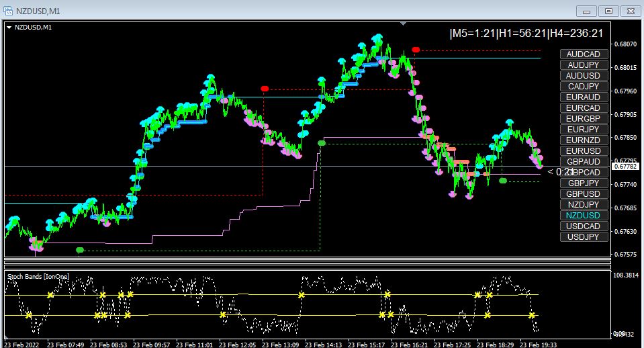
Task: Close the NZDUSD,M1 chart window
Action: (631, 11)
